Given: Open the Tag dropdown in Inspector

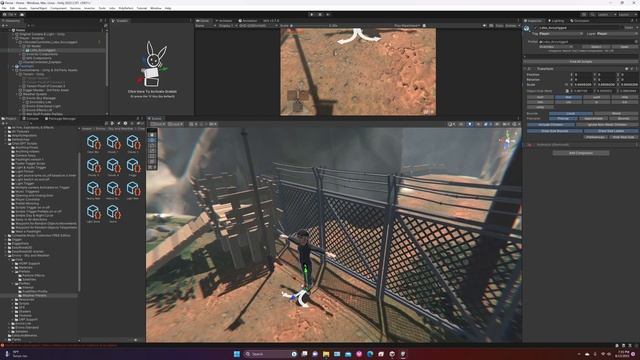Looking at the screenshot, I should 561,34.
